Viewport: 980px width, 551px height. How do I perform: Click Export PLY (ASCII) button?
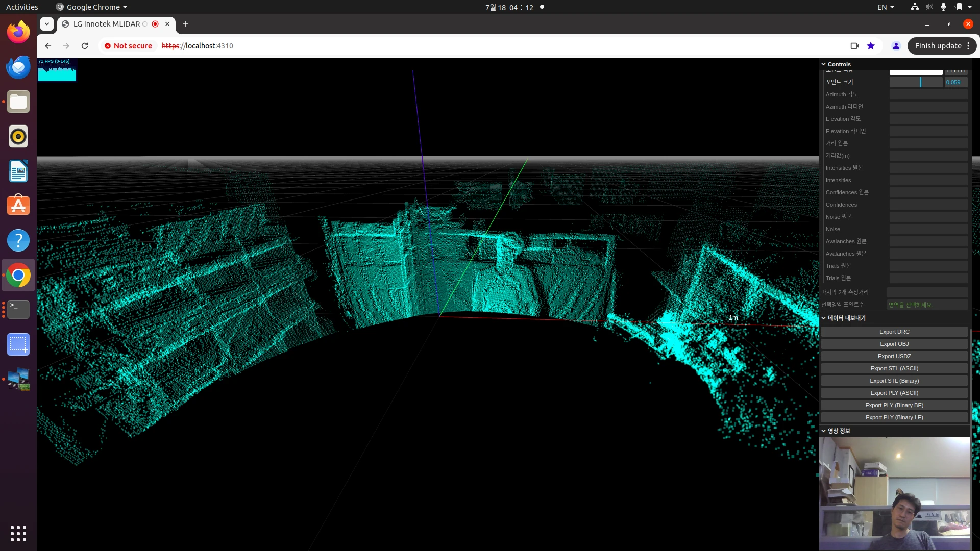894,393
